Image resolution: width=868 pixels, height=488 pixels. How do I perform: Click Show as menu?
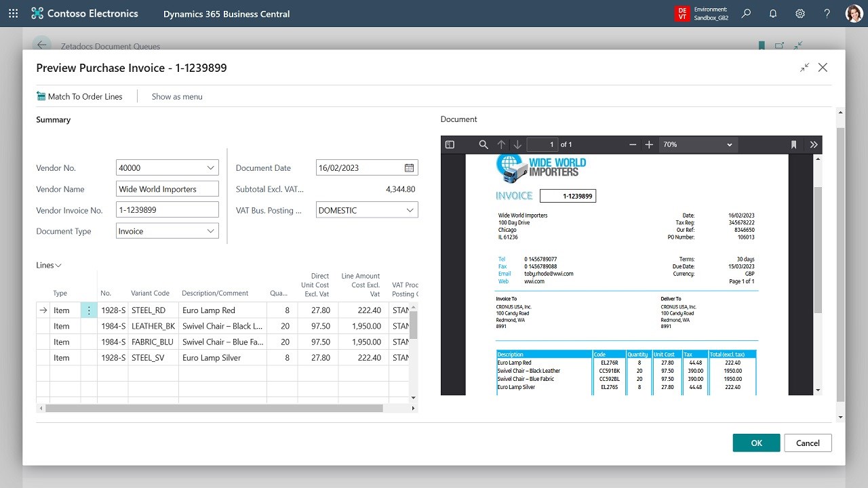[x=177, y=96]
